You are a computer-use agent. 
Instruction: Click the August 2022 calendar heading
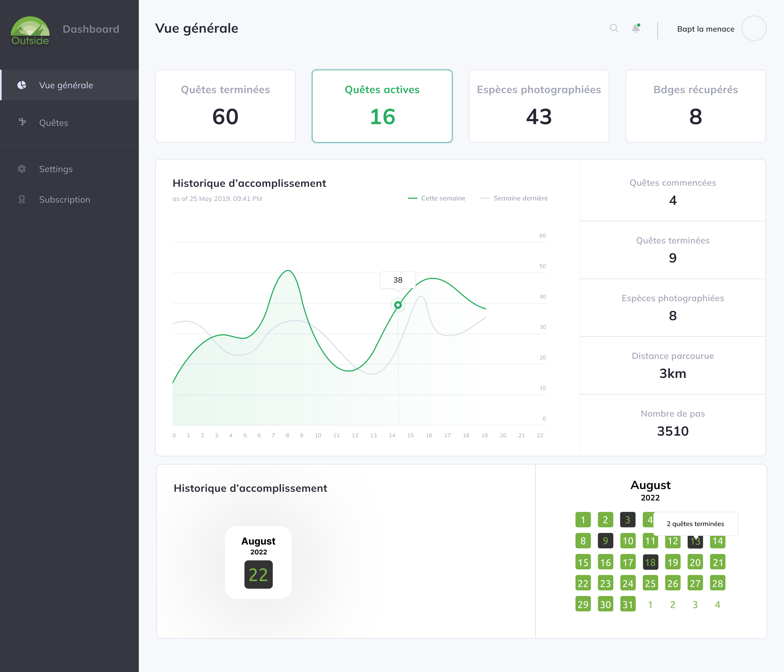pos(650,490)
